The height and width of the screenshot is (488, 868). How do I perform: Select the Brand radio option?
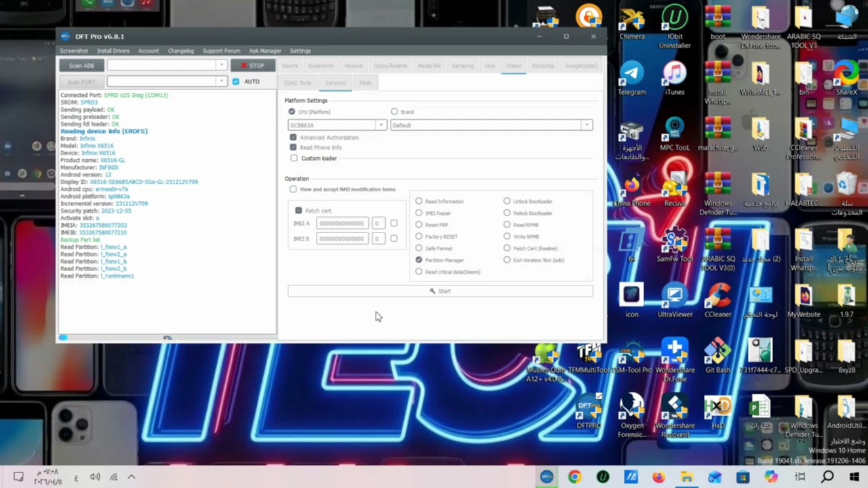(394, 112)
